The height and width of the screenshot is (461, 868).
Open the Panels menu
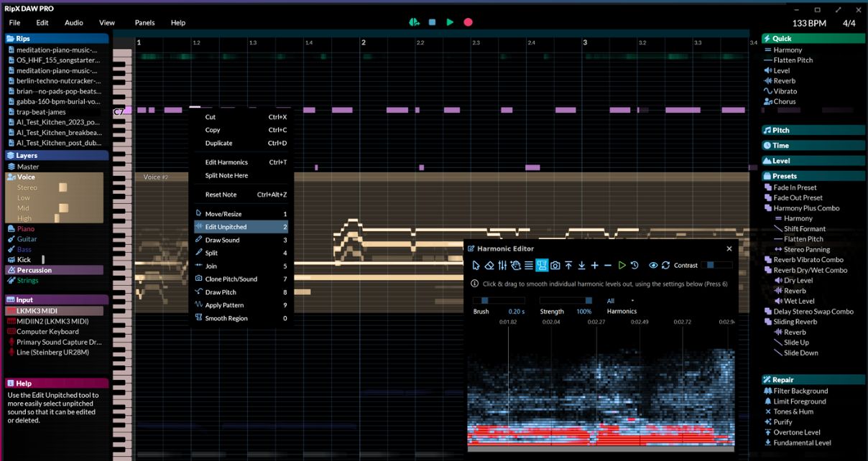coord(144,23)
